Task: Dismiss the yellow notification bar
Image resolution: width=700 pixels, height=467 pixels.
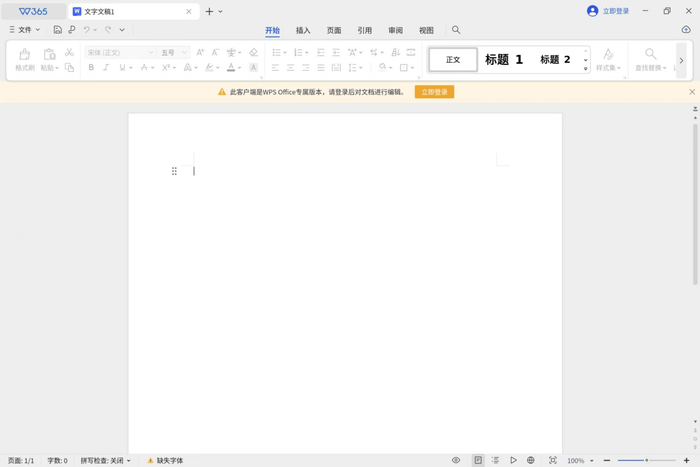Action: pyautogui.click(x=691, y=92)
